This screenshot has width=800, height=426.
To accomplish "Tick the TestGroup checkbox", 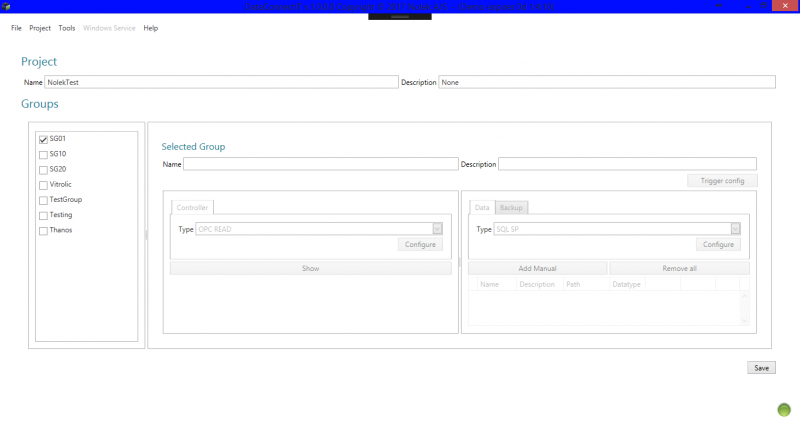I will tap(43, 201).
